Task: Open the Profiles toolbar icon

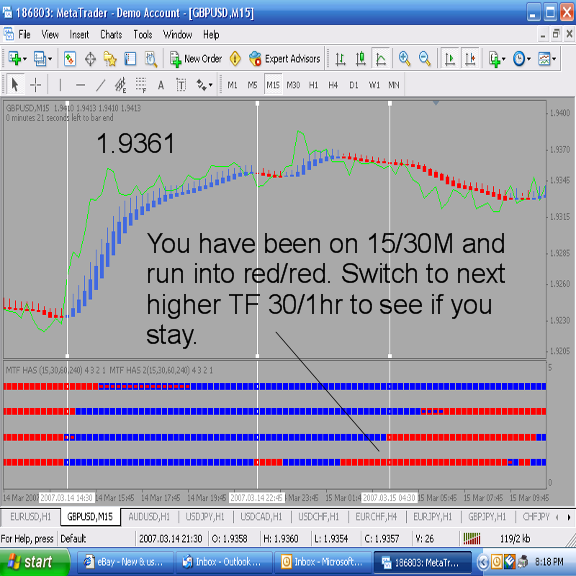Action: pyautogui.click(x=40, y=59)
